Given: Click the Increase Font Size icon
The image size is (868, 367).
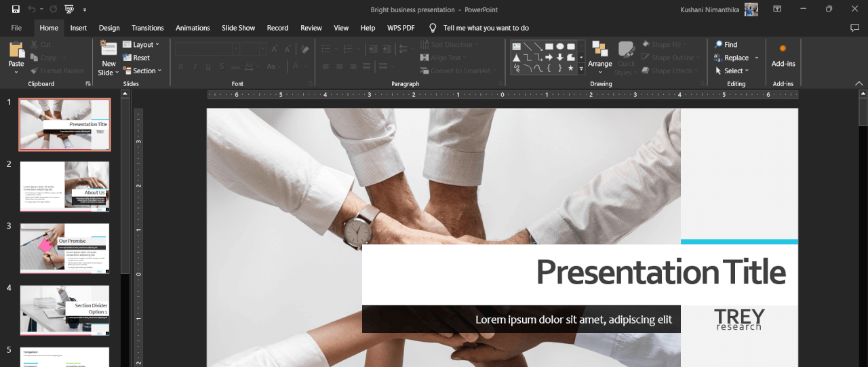Looking at the screenshot, I should (275, 49).
